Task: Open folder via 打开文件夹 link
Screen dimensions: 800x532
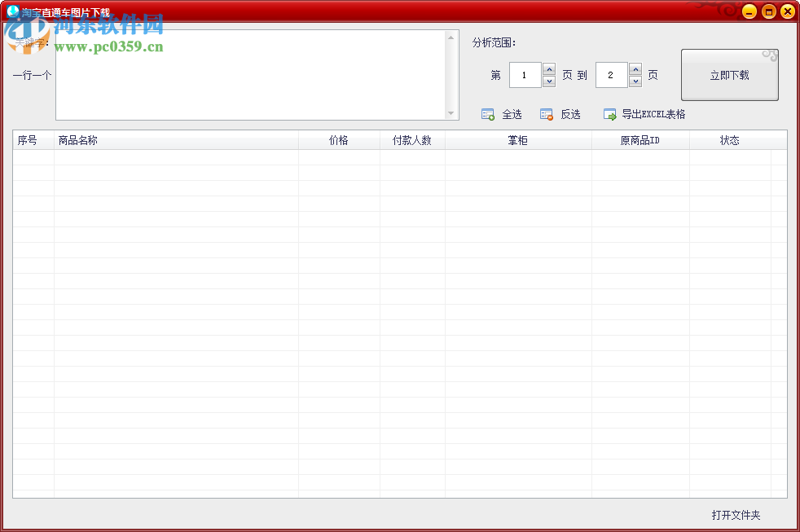Action: [736, 515]
